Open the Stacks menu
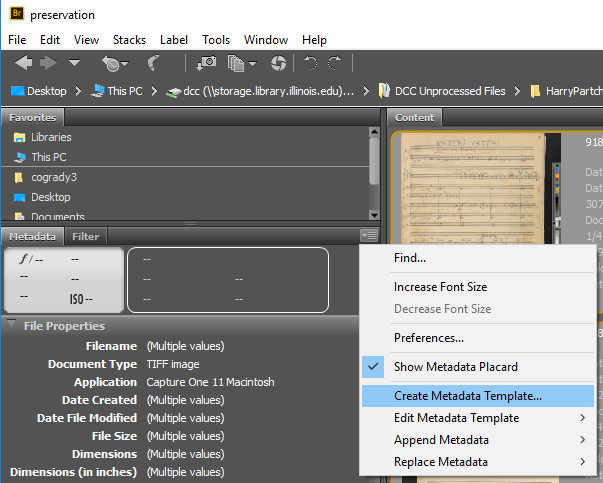 129,40
